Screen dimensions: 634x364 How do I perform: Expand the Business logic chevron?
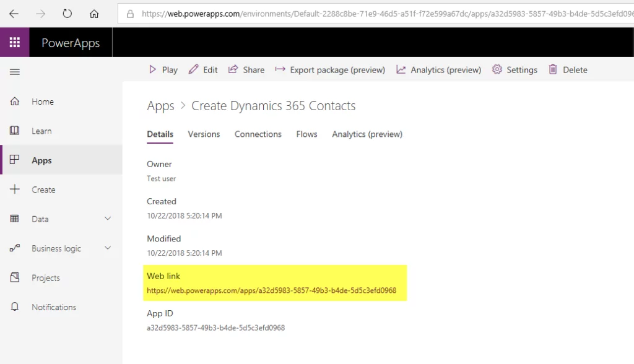[108, 248]
